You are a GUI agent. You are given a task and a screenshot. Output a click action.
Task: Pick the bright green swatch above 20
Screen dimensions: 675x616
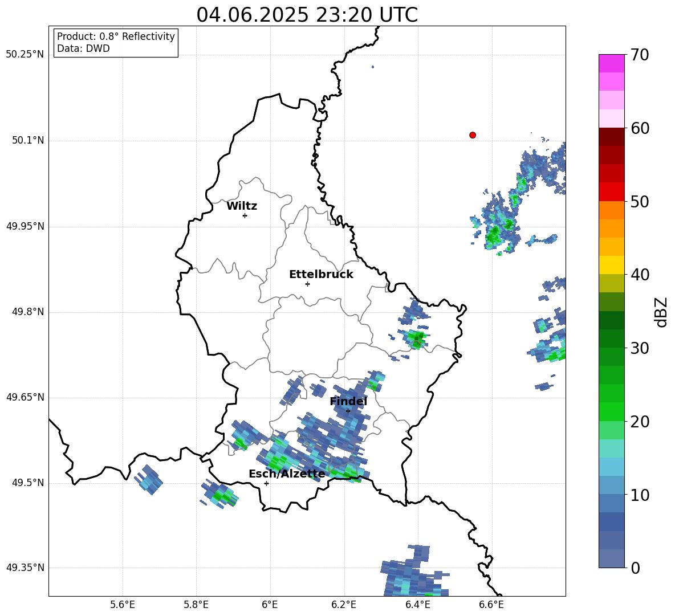(x=611, y=411)
